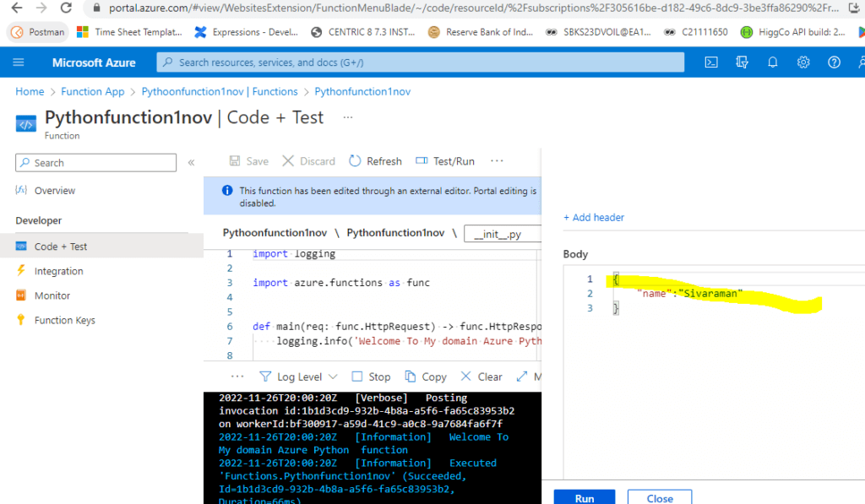Screen dimensions: 865x504
Task: Switch to the Postman browser tab
Action: click(x=40, y=32)
